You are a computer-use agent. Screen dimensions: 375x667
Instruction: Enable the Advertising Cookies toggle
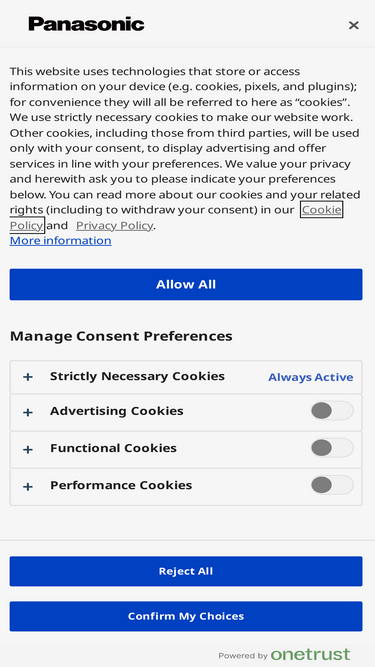[332, 411]
